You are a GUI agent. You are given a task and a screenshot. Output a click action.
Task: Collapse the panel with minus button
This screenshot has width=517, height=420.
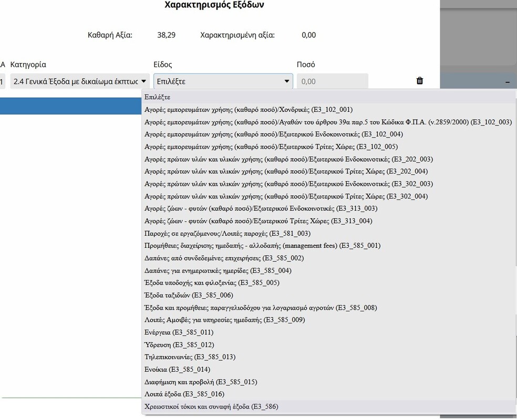[507, 82]
